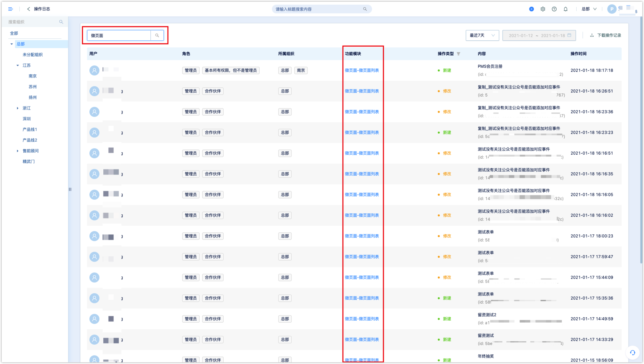Viewport: 644px width, 364px height.
Task: Select 未分配组织 in the tree
Action: 33,55
